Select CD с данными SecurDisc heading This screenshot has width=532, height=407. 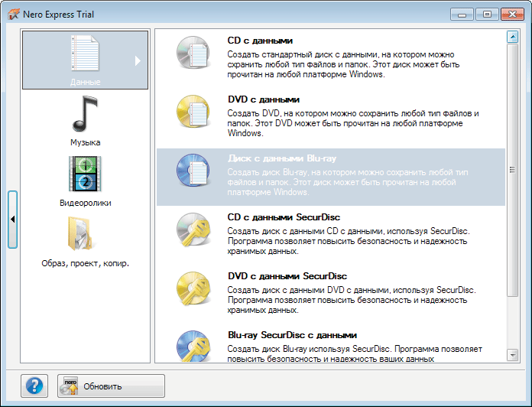[x=284, y=217]
